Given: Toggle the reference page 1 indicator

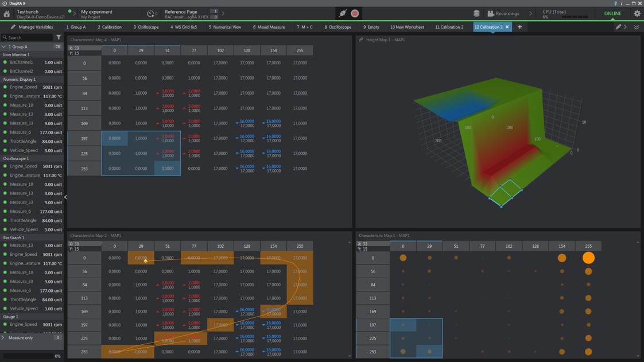Looking at the screenshot, I should (x=214, y=11).
